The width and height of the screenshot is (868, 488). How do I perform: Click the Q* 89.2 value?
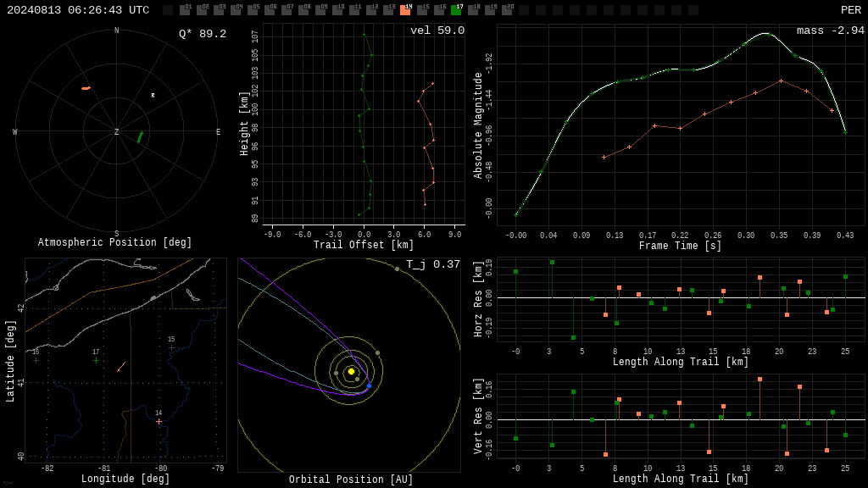pos(203,34)
